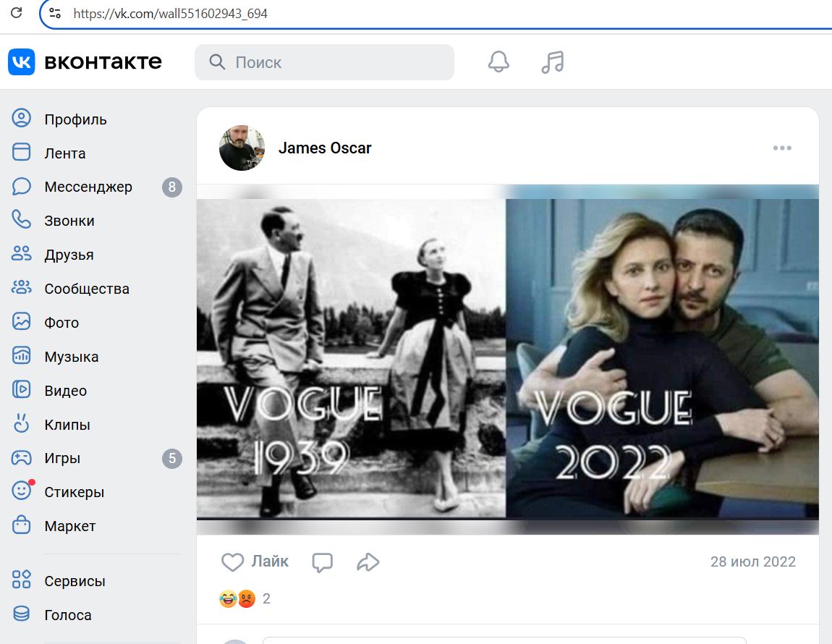The height and width of the screenshot is (644, 832).
Task: Share the post with arrow icon
Action: (x=368, y=562)
